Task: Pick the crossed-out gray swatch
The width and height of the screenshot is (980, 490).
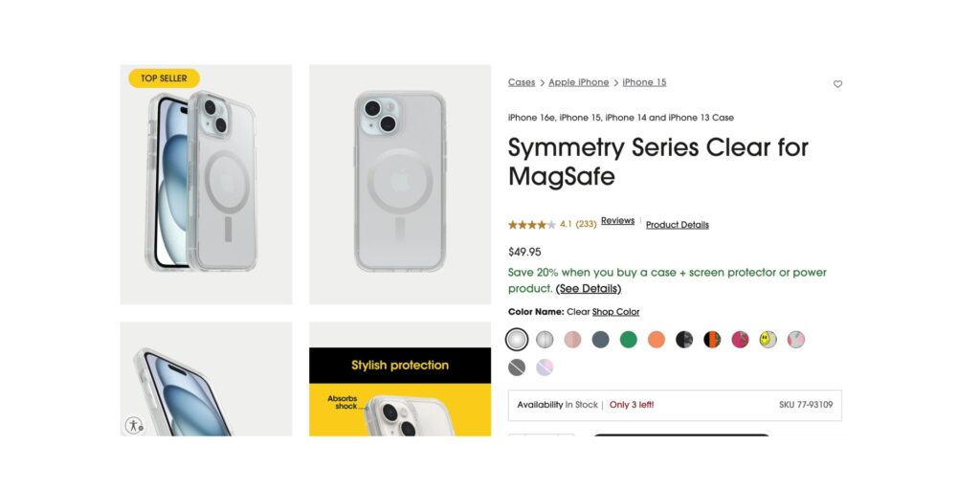Action: [x=517, y=367]
